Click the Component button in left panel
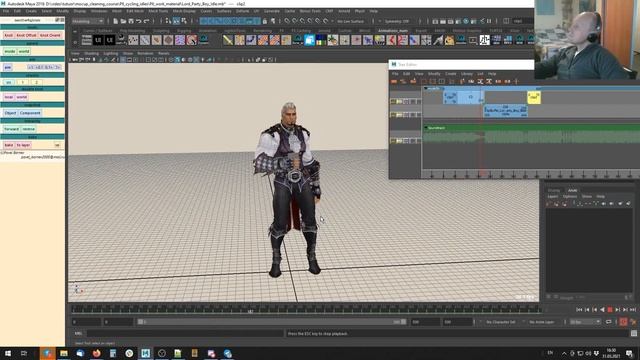Screen dimensions: 640x360 30,113
